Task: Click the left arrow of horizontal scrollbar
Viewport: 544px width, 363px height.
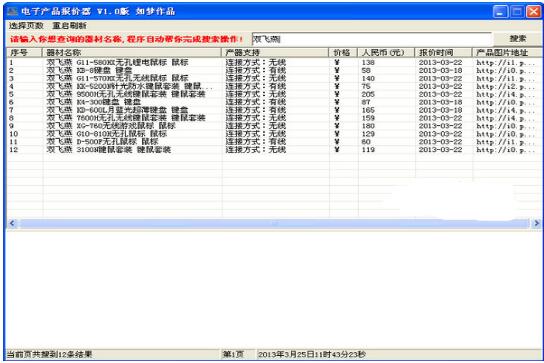Action: tap(12, 223)
